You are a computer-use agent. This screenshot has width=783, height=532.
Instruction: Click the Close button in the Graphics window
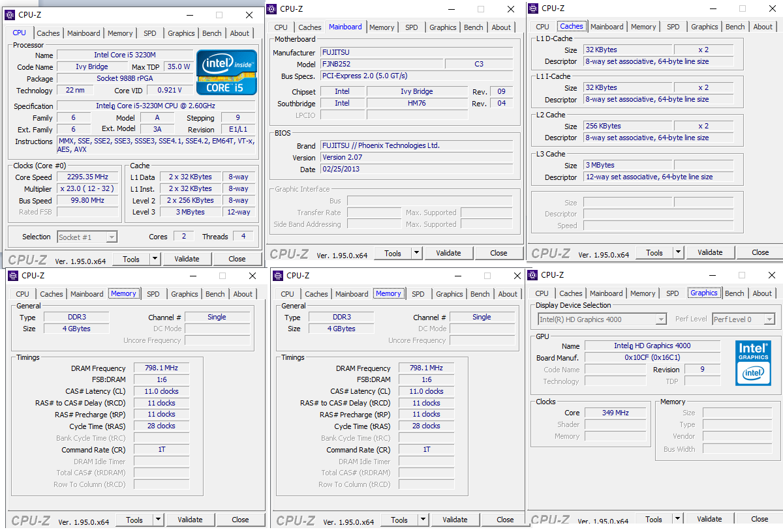tap(760, 519)
